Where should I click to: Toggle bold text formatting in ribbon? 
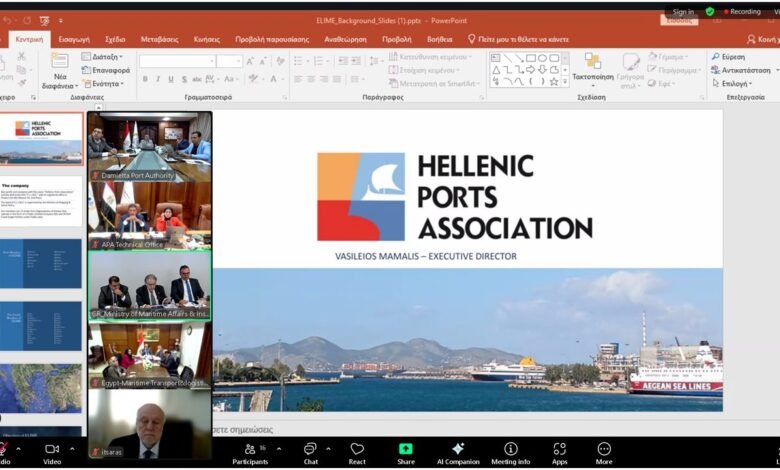(145, 79)
